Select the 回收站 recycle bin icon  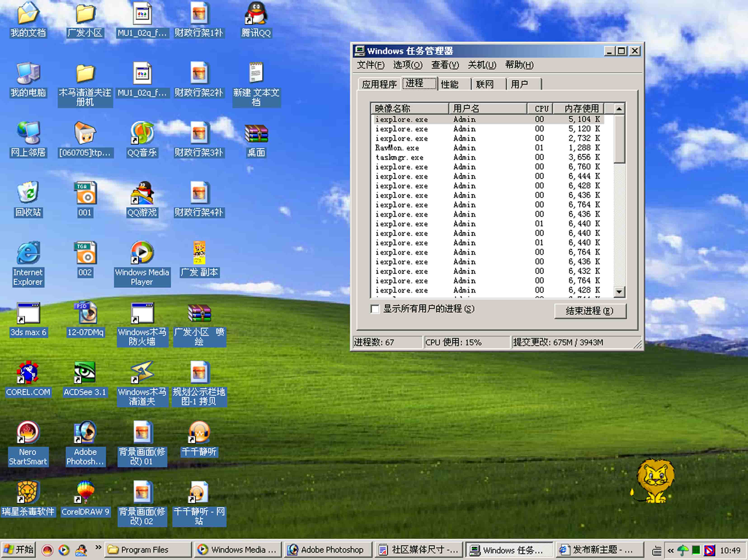(x=28, y=193)
